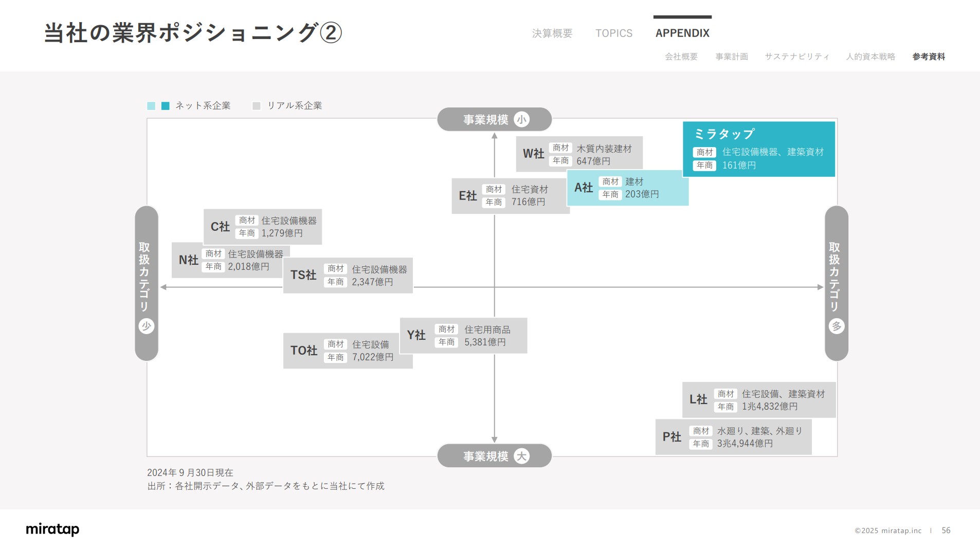Viewport: 980px width, 549px height.
Task: Toggle the ミラタップ highlighted box
Action: 758,149
